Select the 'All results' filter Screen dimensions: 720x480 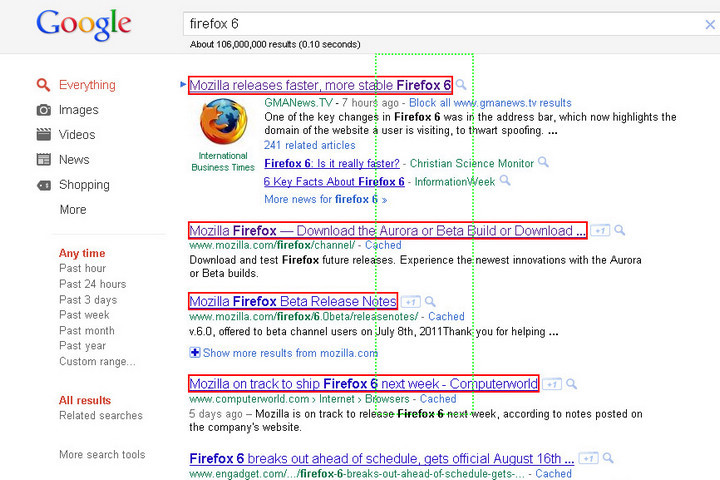(x=85, y=401)
